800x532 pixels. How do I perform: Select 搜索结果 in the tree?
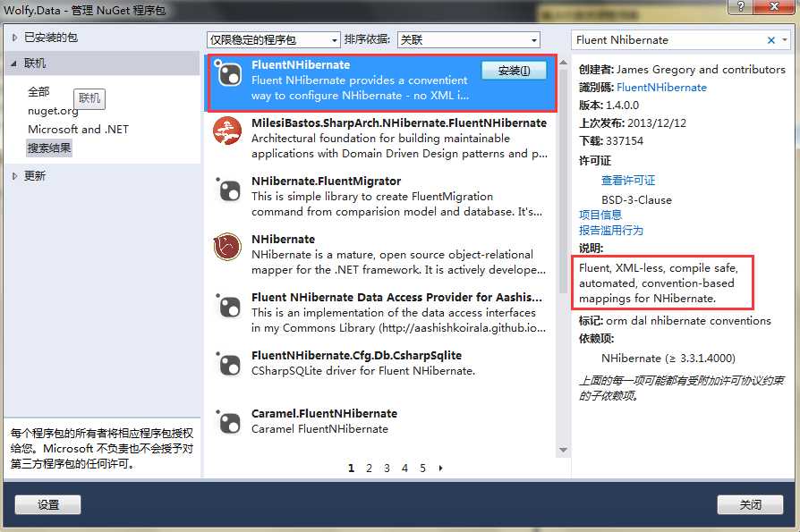point(49,148)
